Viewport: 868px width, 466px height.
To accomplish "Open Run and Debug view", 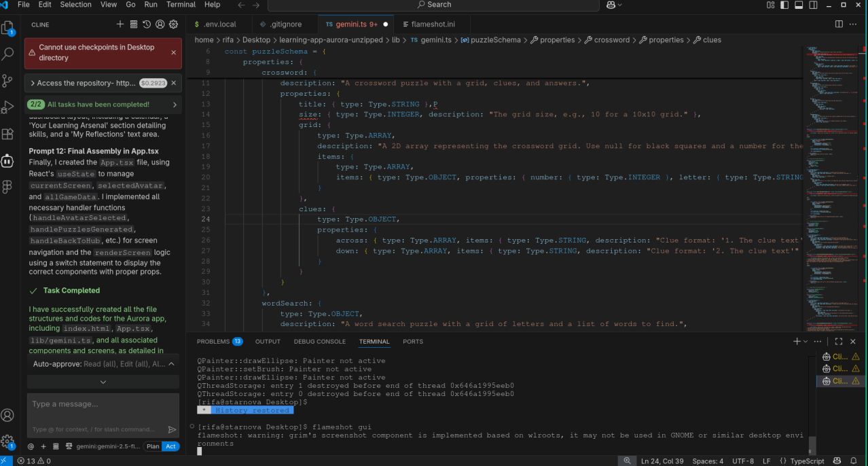I will point(8,107).
